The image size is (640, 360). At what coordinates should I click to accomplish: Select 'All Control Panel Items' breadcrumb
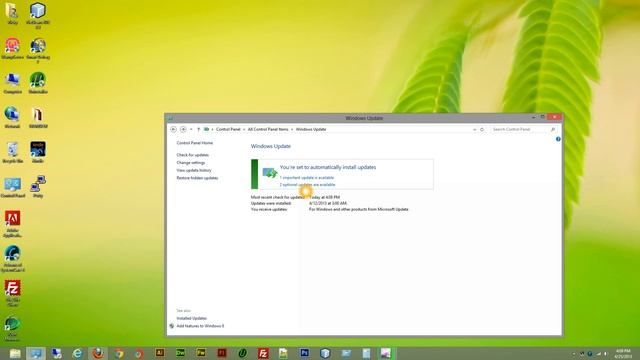pos(268,129)
